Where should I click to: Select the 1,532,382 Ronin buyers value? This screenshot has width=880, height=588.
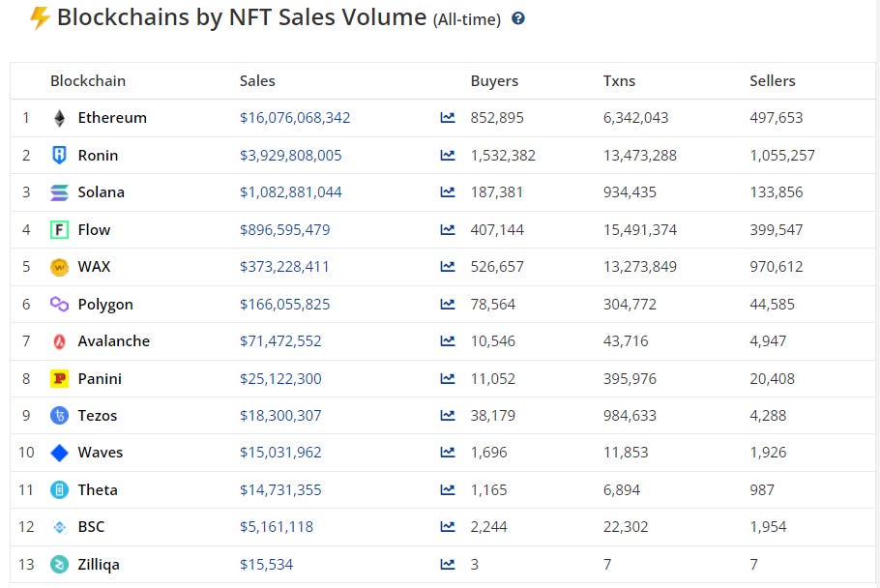504,156
